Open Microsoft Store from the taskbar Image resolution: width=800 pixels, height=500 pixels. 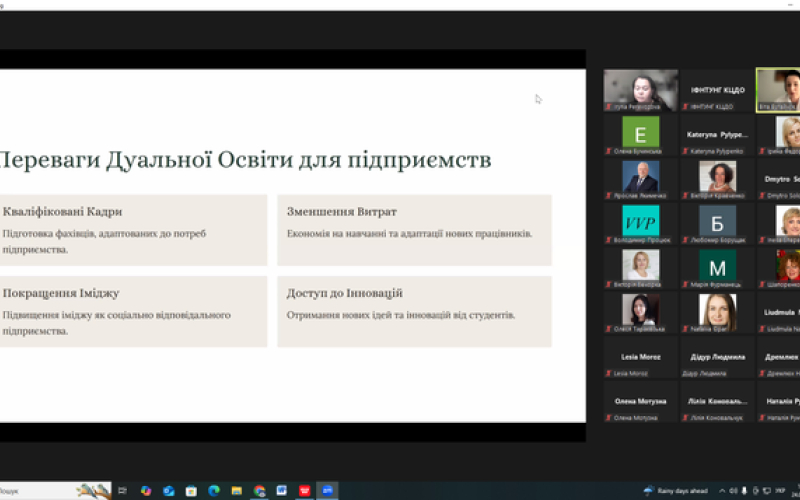[x=191, y=491]
